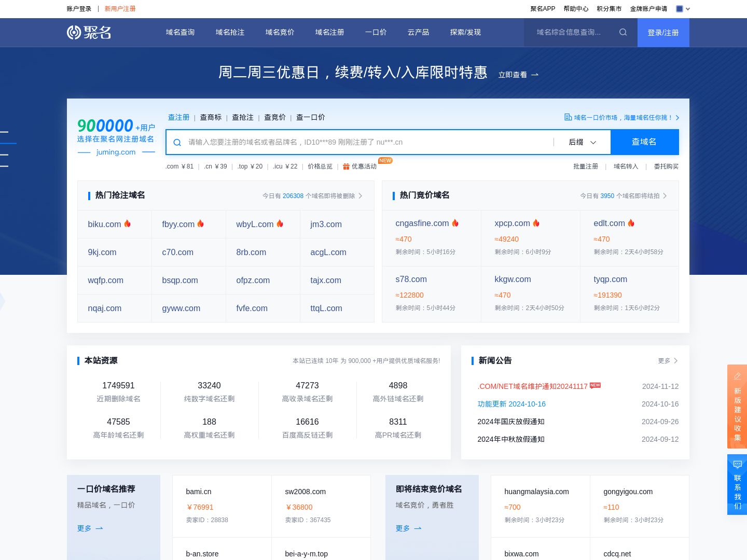Open 帮助中心 link
Image resolution: width=747 pixels, height=560 pixels.
coord(576,9)
